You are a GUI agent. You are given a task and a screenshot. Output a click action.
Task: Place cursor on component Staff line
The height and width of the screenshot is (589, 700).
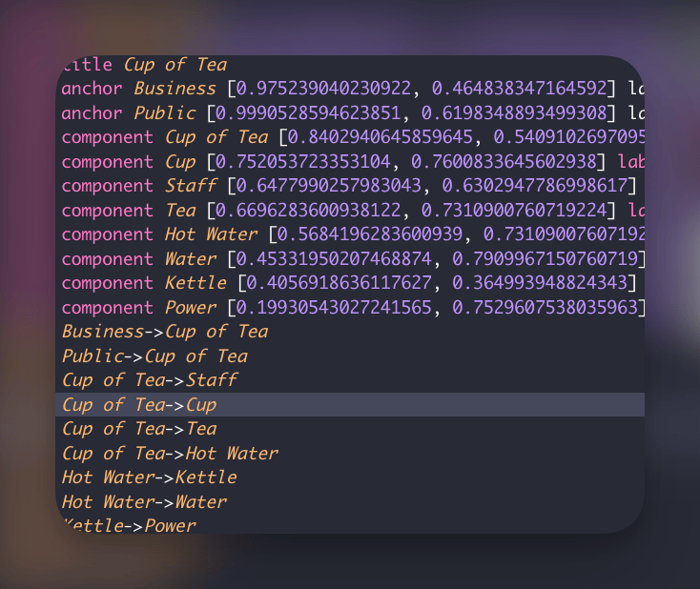click(x=349, y=186)
